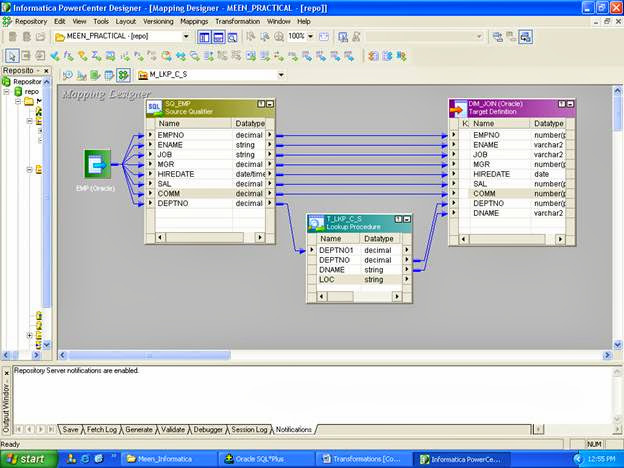
Task: Click the repo database icon in navigator tree
Action: [18, 92]
